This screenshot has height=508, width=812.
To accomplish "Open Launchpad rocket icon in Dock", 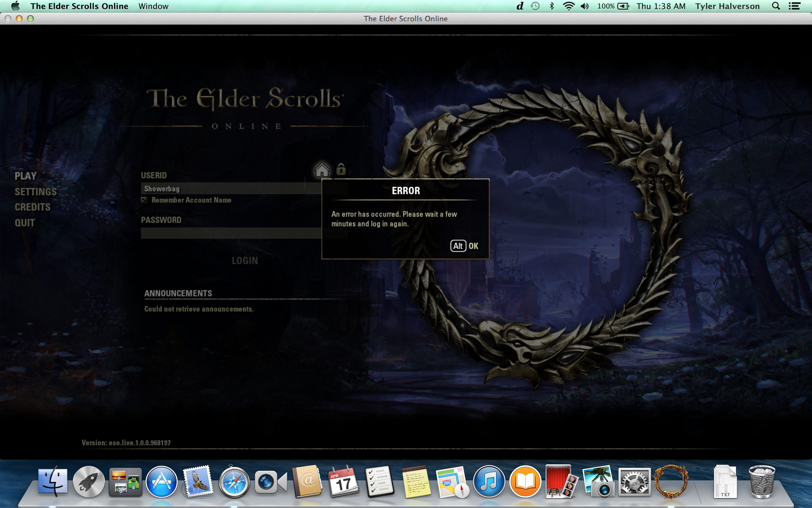I will click(x=89, y=482).
